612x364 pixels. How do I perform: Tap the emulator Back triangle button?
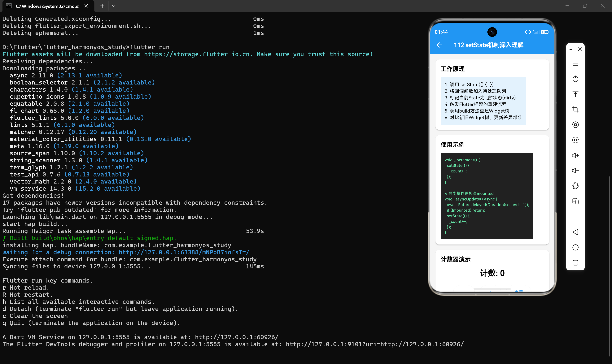pyautogui.click(x=575, y=232)
